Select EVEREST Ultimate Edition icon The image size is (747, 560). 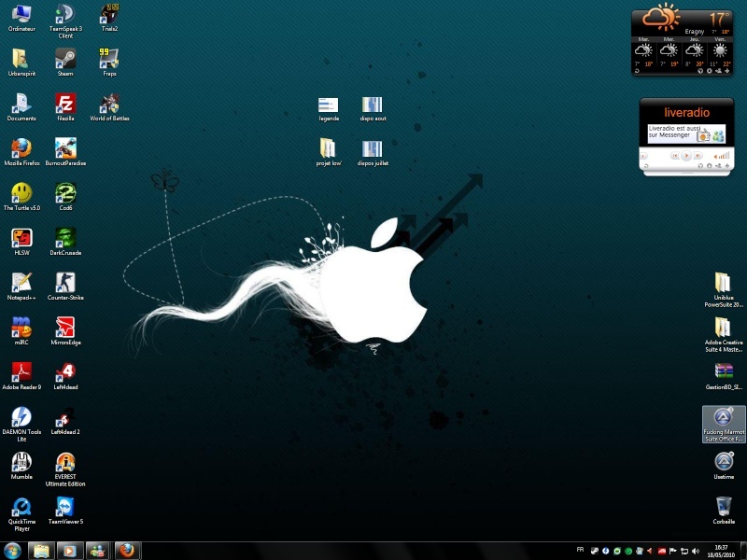click(x=65, y=469)
